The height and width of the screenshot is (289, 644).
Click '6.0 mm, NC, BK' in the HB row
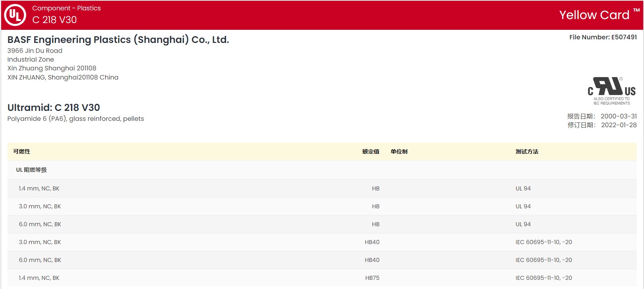click(x=40, y=224)
